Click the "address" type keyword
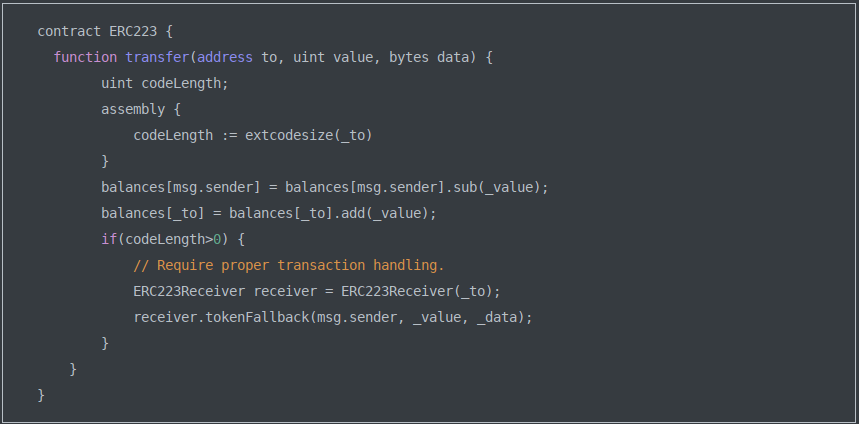Viewport: 859px width, 424px height. [x=225, y=57]
